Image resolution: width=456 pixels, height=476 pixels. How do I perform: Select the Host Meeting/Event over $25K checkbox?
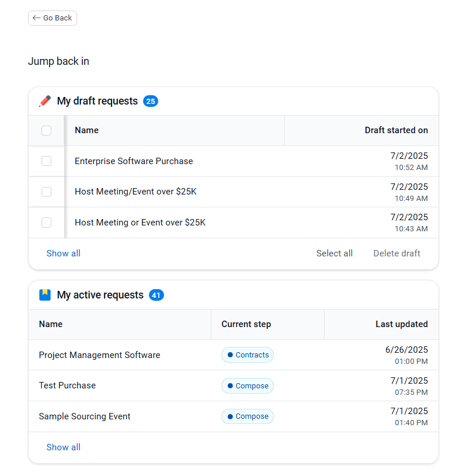pyautogui.click(x=47, y=192)
